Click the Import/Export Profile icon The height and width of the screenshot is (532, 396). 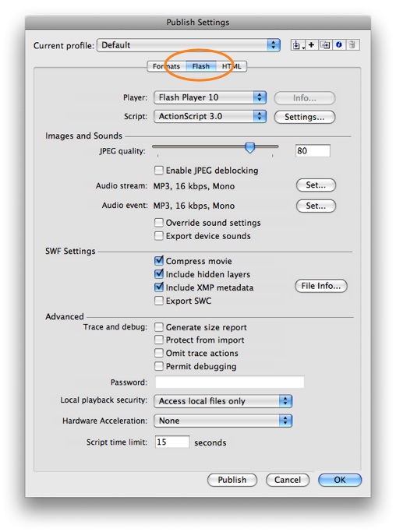point(298,45)
